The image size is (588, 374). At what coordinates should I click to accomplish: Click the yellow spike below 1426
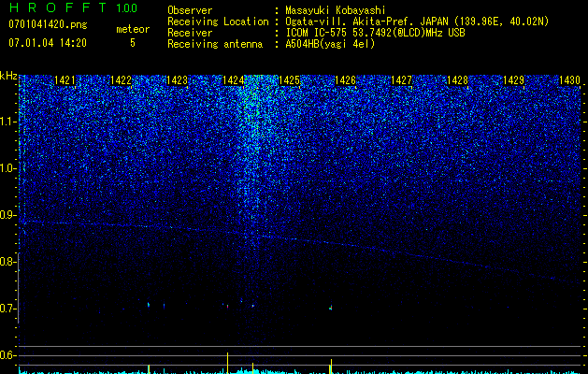point(331,367)
